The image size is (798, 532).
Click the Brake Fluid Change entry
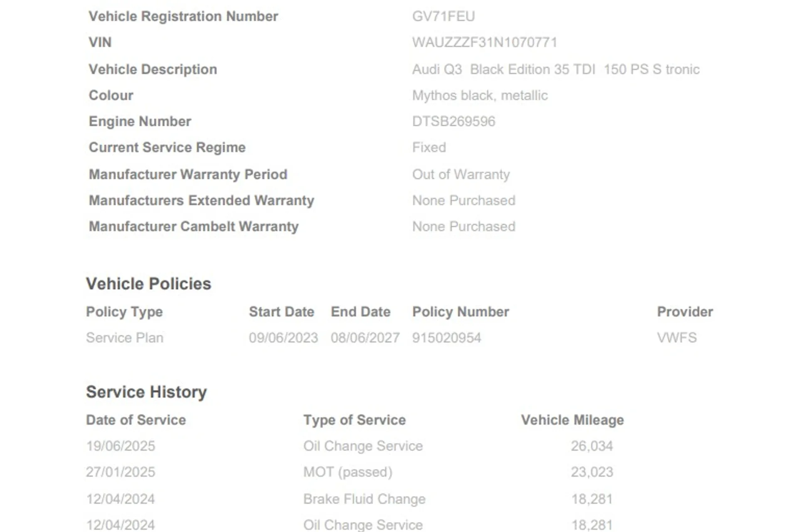click(x=364, y=499)
